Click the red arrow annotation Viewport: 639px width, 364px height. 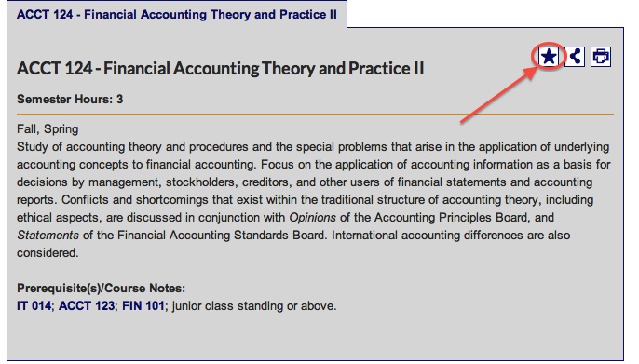(499, 94)
